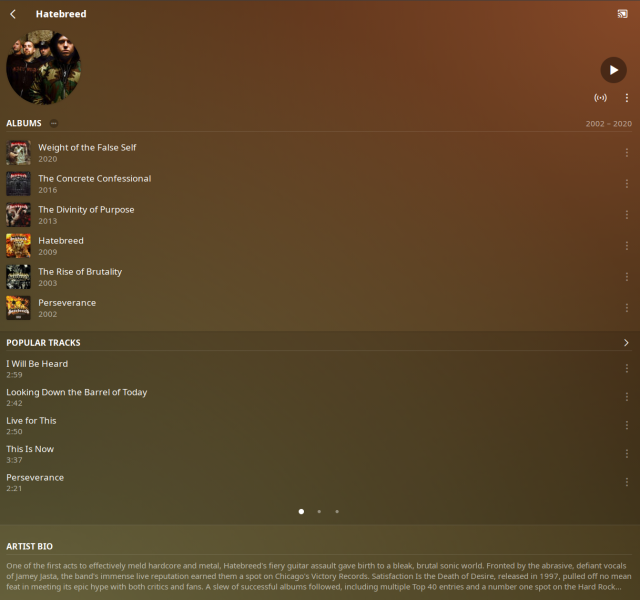This screenshot has width=640, height=600.
Task: Open The Divinity of Purpose album
Action: [x=86, y=210]
